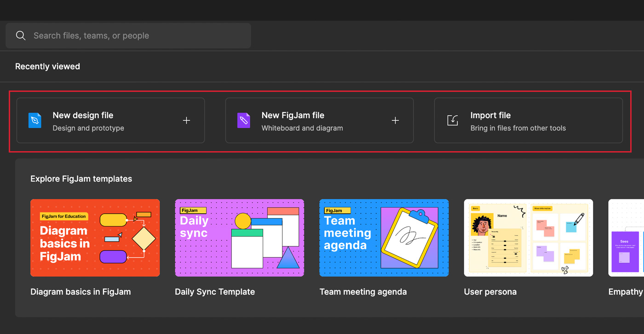This screenshot has height=334, width=644.
Task: Click the Design and prototype subtitle
Action: point(88,128)
